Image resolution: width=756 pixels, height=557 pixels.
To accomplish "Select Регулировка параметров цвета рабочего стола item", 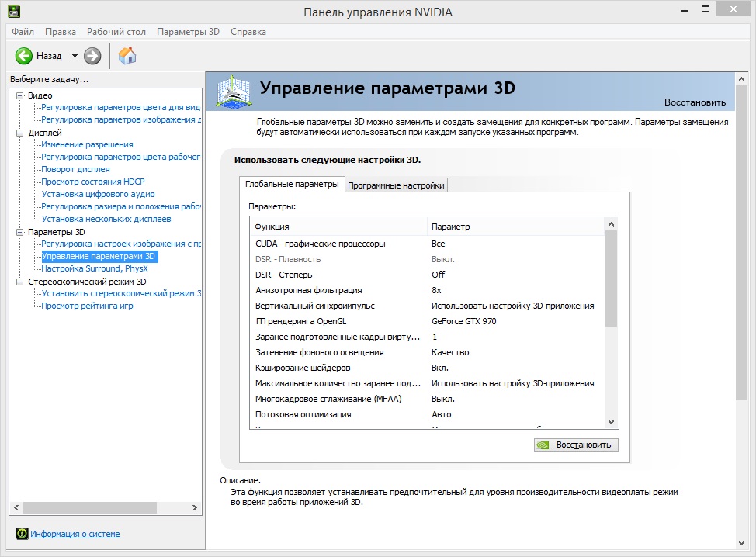I will 120,157.
